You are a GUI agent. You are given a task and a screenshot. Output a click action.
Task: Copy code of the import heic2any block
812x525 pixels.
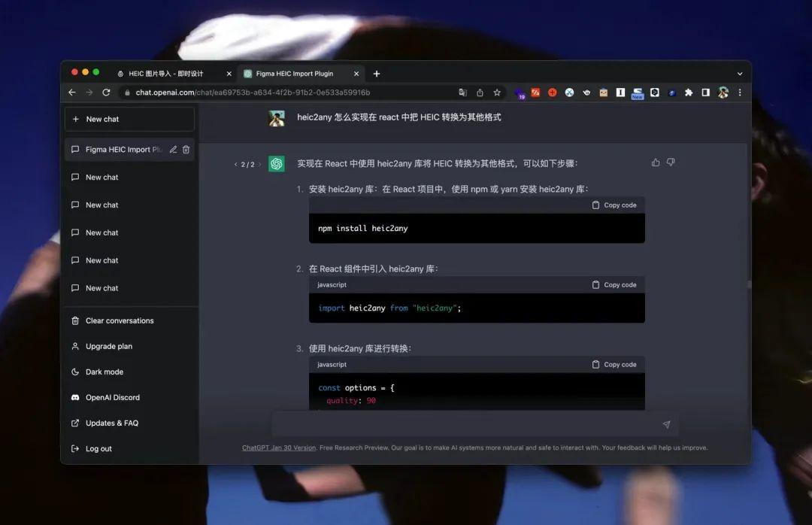(x=614, y=284)
